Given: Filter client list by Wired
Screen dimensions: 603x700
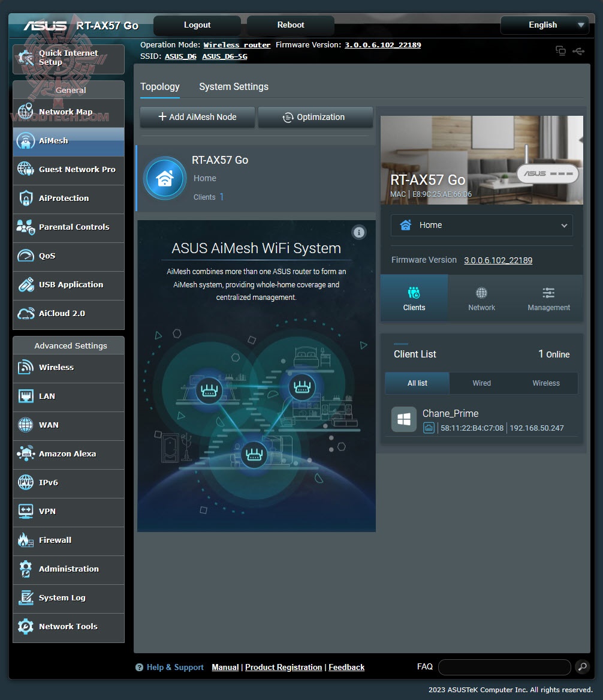Looking at the screenshot, I should [x=482, y=383].
